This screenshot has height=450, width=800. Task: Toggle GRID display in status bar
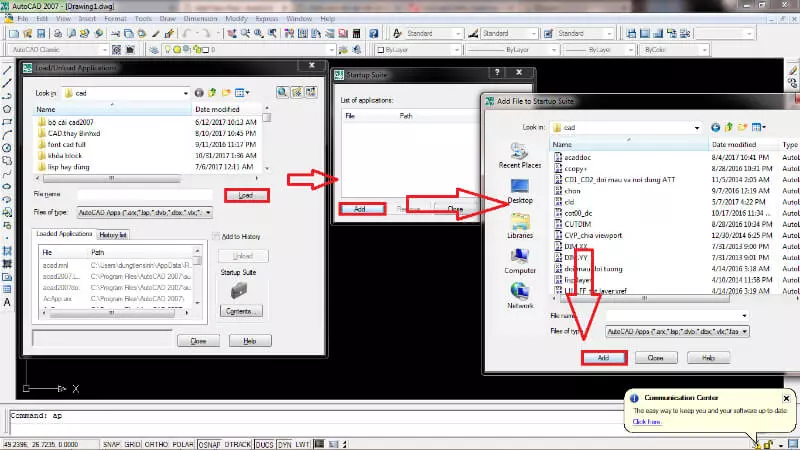(x=132, y=444)
